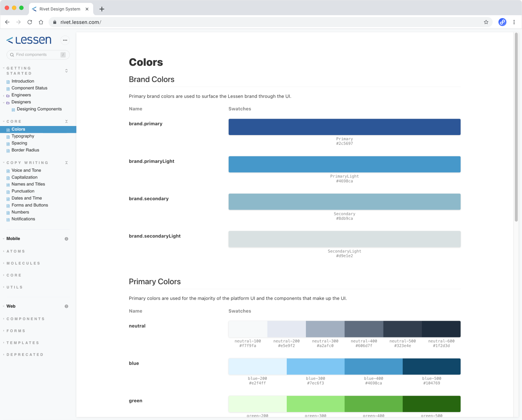This screenshot has height=420, width=522.
Task: Open the sidebar ellipsis menu button
Action: 65,40
